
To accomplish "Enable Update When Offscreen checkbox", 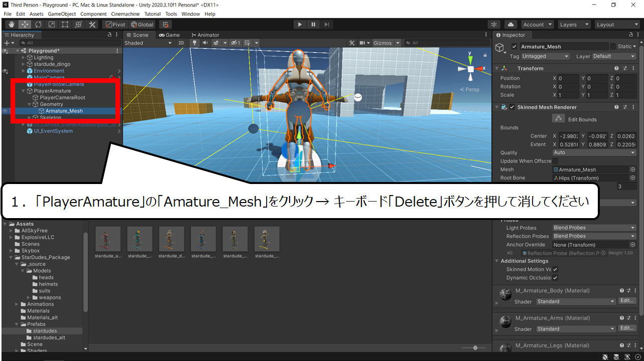I will (x=555, y=161).
